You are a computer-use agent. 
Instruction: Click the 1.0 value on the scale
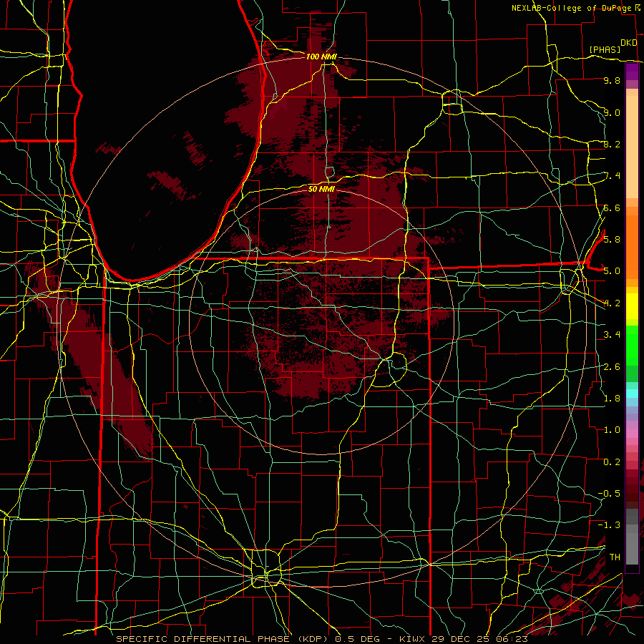[x=612, y=430]
